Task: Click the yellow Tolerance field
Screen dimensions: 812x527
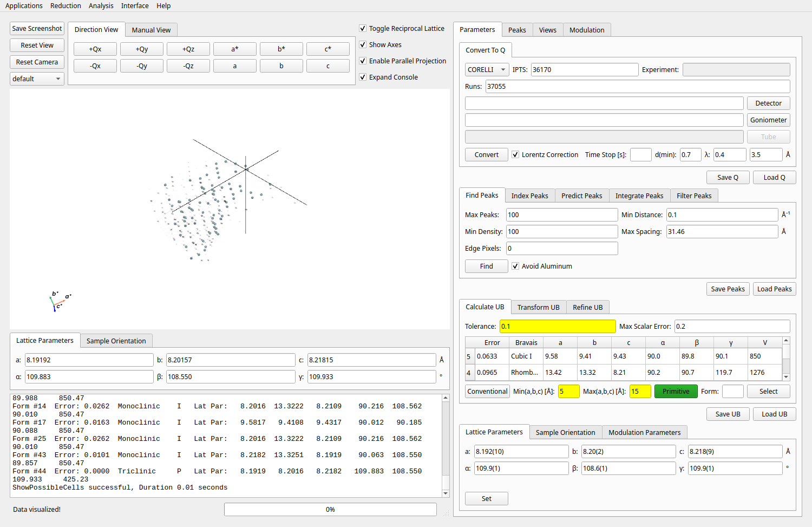Action: [x=558, y=326]
